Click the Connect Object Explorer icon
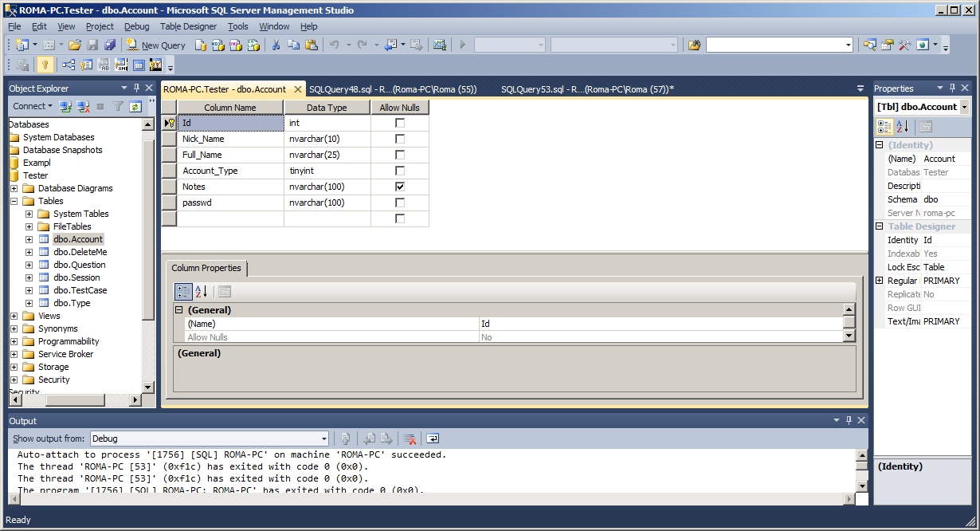The image size is (980, 531). point(65,106)
